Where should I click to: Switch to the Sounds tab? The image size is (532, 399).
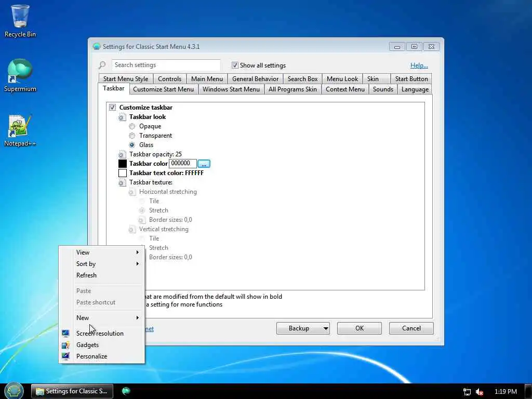(x=383, y=89)
